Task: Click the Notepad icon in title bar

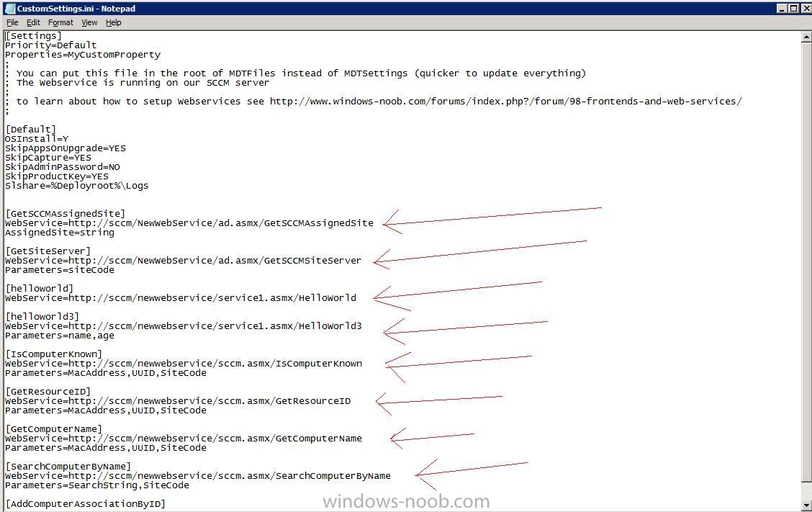Action: point(10,9)
